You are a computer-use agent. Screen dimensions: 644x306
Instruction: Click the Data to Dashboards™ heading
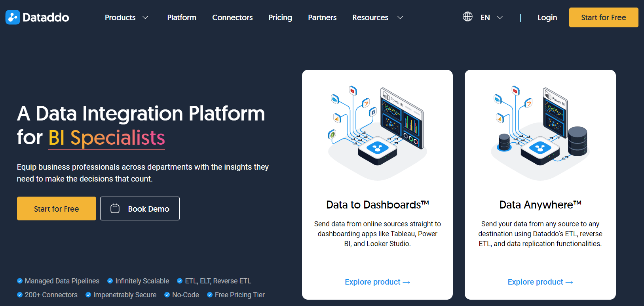377,205
